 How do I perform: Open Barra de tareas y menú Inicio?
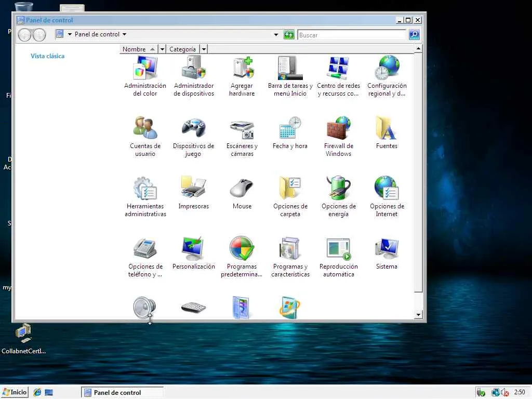click(290, 76)
